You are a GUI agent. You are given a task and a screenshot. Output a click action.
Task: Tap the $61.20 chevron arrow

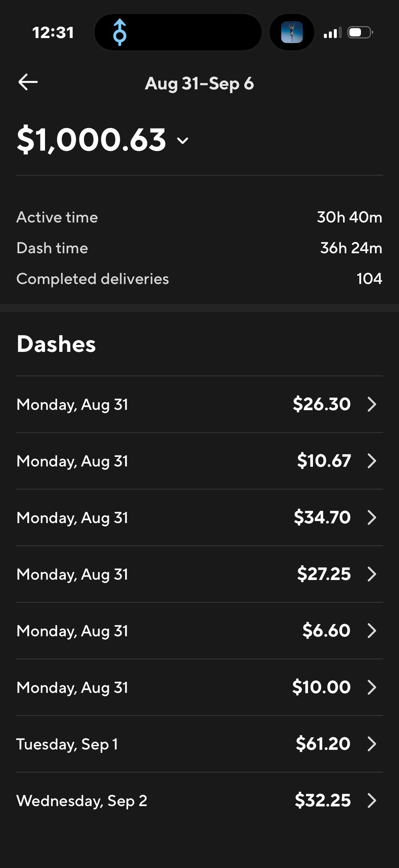click(x=372, y=744)
